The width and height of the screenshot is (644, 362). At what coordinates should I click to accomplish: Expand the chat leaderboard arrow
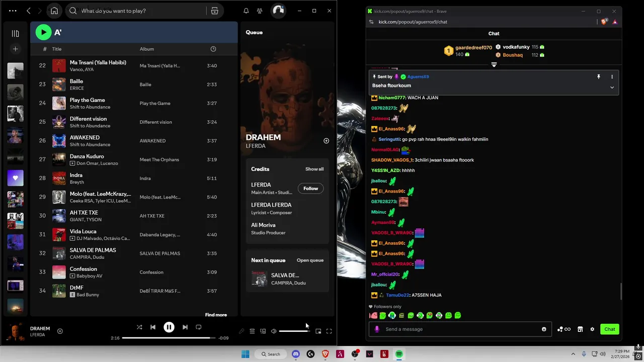coord(494,65)
